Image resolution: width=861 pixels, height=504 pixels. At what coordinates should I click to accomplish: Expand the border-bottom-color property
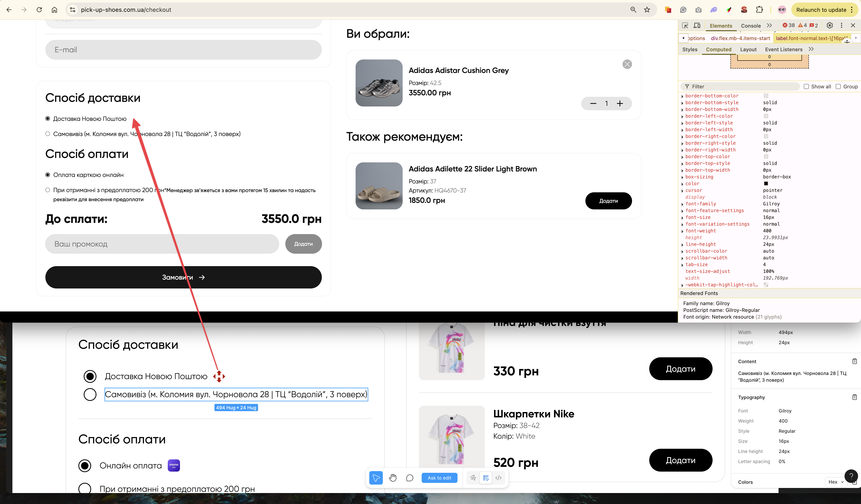pos(683,96)
